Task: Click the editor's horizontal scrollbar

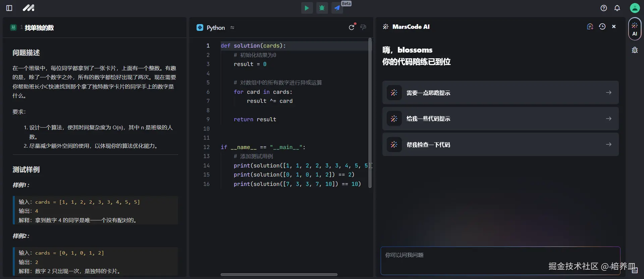Action: [x=279, y=275]
